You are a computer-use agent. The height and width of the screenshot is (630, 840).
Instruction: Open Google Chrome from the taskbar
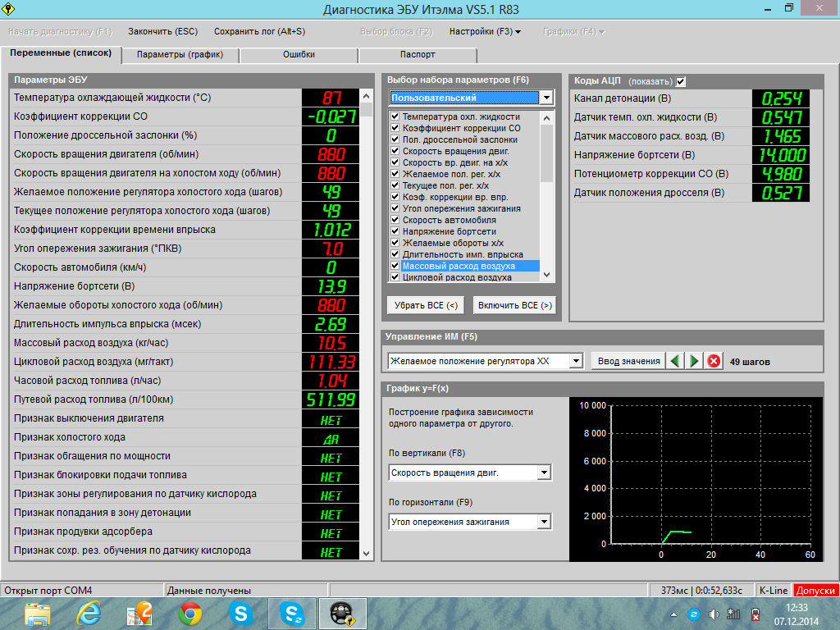[190, 613]
